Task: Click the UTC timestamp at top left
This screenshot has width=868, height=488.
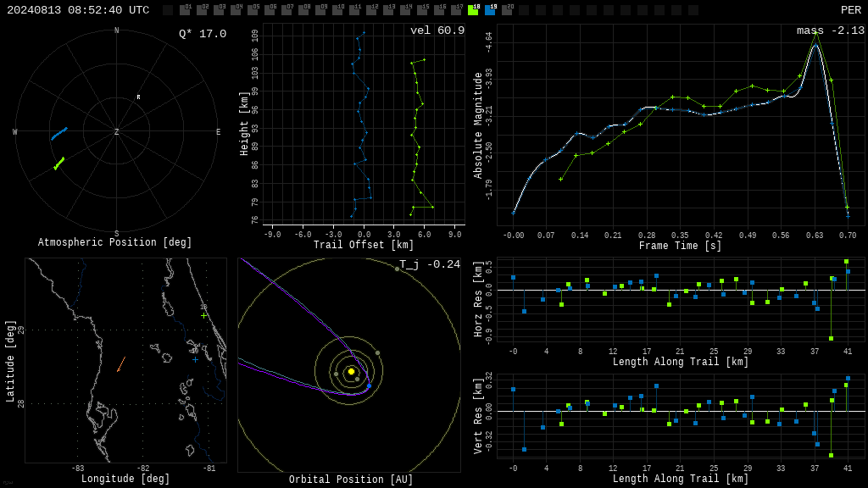Action: [78, 10]
